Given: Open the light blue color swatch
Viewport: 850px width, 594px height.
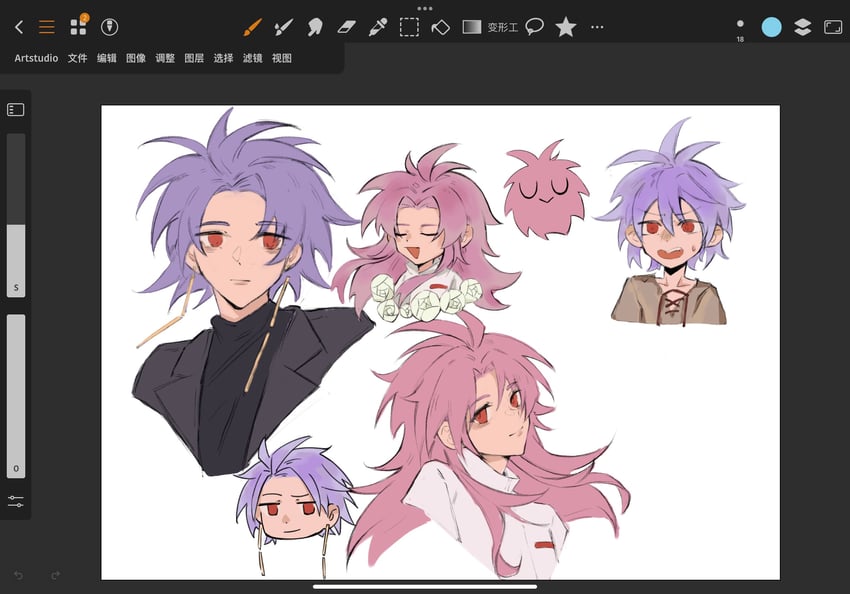Looking at the screenshot, I should point(771,27).
